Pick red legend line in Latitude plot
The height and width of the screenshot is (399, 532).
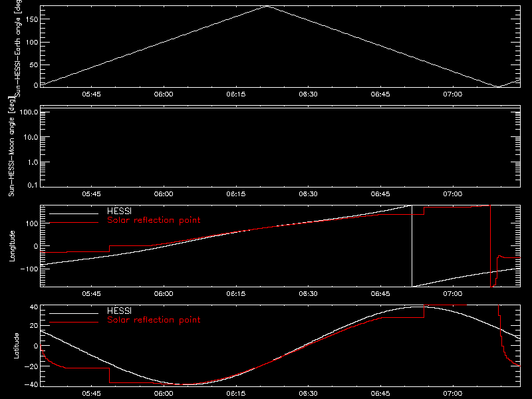(x=74, y=323)
